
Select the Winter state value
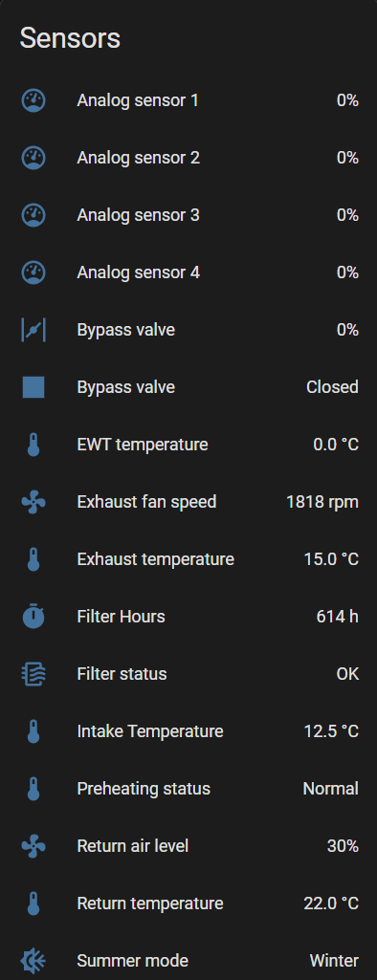[x=335, y=961]
